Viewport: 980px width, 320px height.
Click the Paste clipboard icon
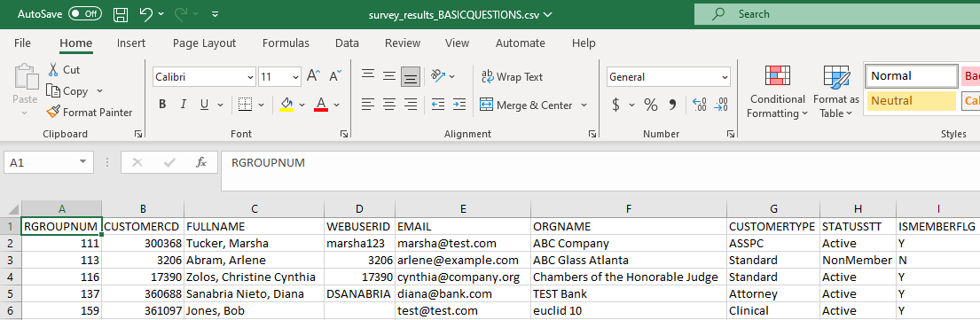26,77
